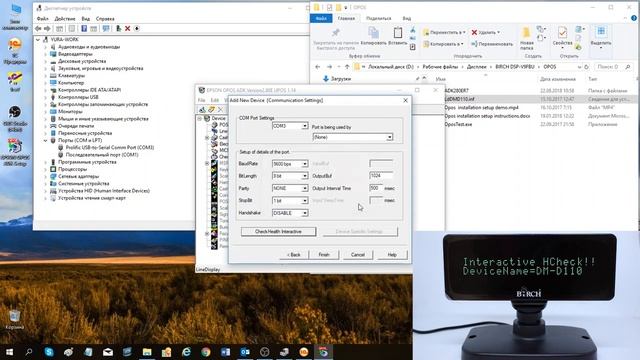Image resolution: width=640 pixels, height=360 pixels.
Task: Click Explorer back navigation arrow
Action: coord(318,67)
